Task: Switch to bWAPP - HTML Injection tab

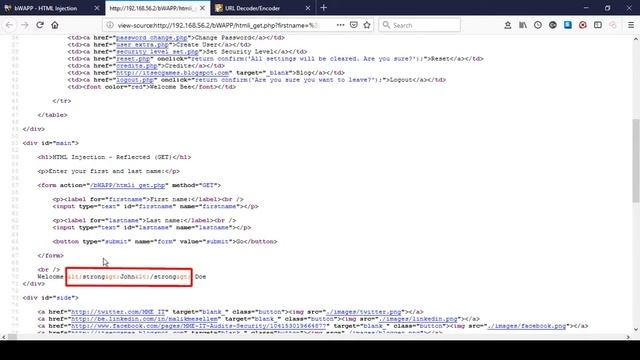Action: coord(52,8)
